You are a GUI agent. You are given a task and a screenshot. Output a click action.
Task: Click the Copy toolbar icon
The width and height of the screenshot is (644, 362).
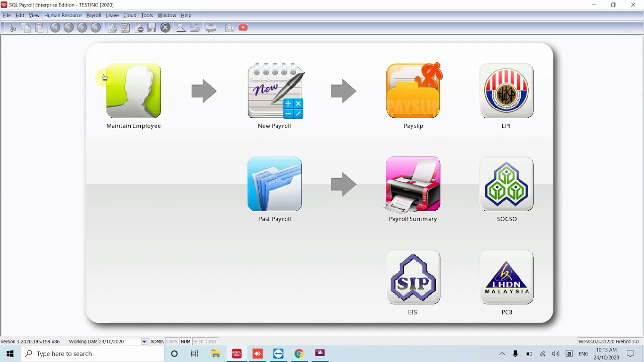[26, 28]
